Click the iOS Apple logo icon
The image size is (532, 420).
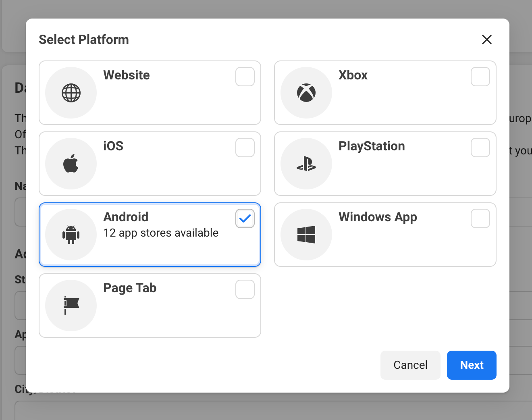pyautogui.click(x=71, y=164)
